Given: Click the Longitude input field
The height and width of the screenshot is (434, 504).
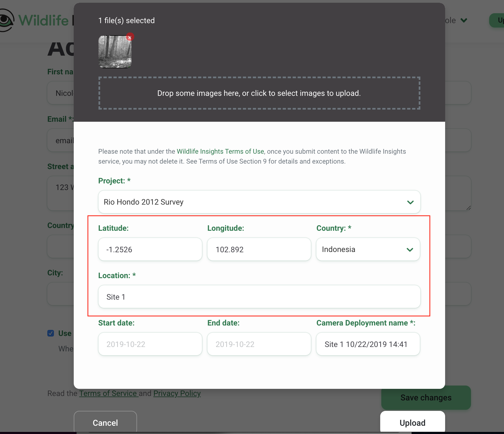Looking at the screenshot, I should [259, 249].
